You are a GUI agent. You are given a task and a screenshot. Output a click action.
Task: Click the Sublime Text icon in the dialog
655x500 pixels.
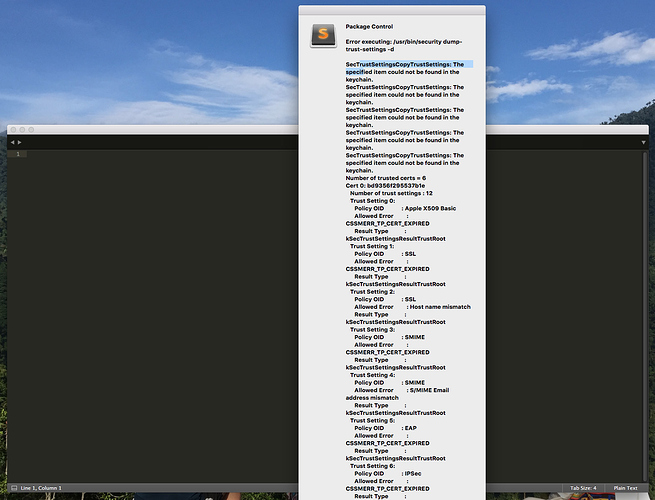(323, 35)
